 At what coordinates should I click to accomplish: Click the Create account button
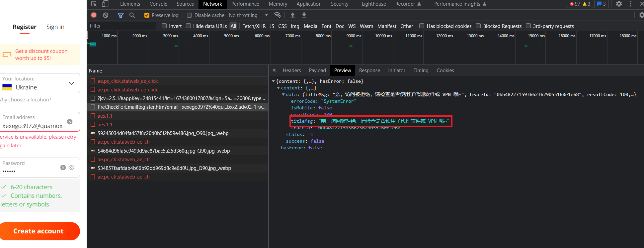click(x=39, y=231)
